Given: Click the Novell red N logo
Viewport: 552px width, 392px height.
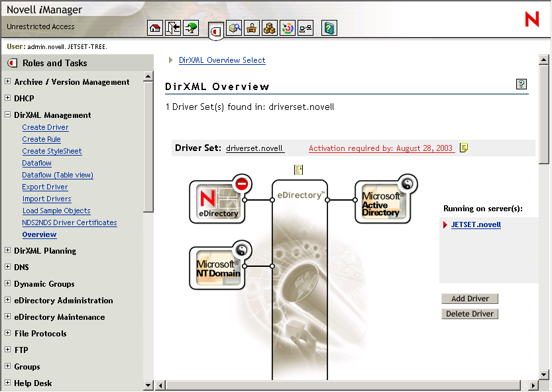Looking at the screenshot, I should tap(532, 19).
